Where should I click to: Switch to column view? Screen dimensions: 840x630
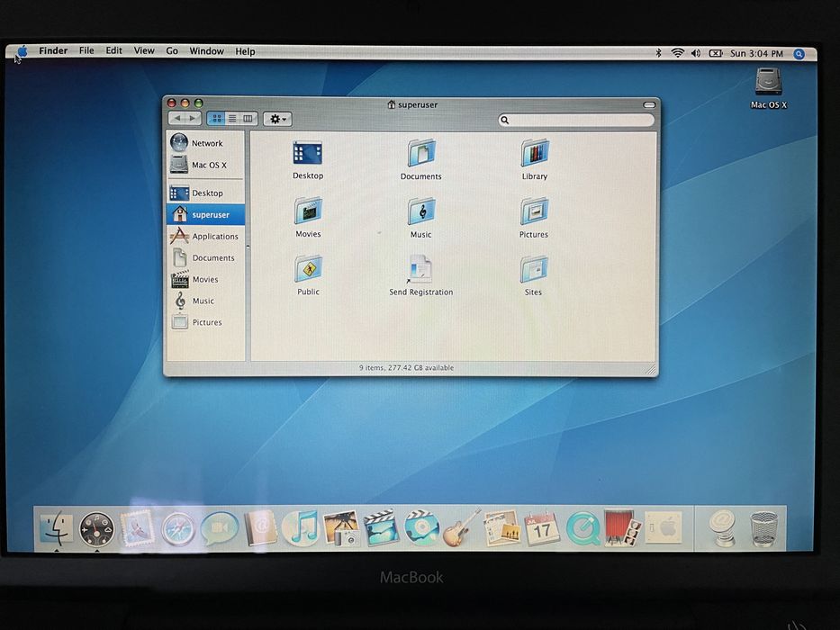[248, 119]
